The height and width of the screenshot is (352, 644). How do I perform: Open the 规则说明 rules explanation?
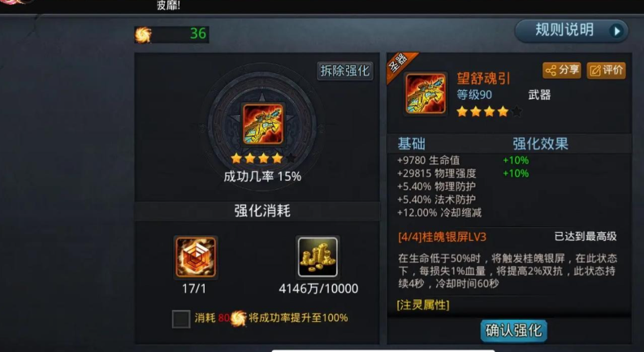(571, 31)
